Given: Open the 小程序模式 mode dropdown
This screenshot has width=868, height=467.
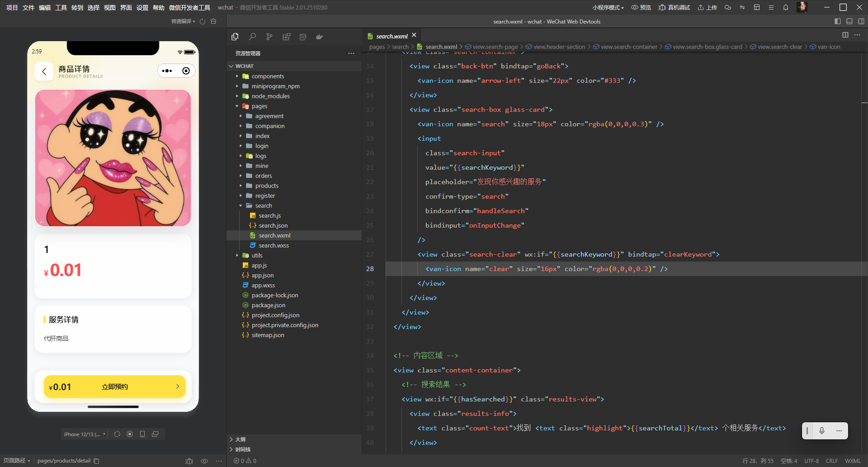Looking at the screenshot, I should (608, 7).
